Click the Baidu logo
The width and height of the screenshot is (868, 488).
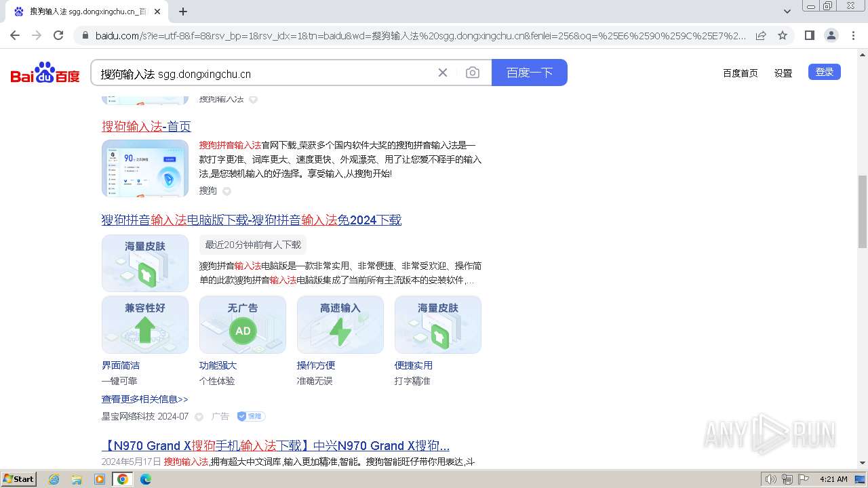click(45, 73)
